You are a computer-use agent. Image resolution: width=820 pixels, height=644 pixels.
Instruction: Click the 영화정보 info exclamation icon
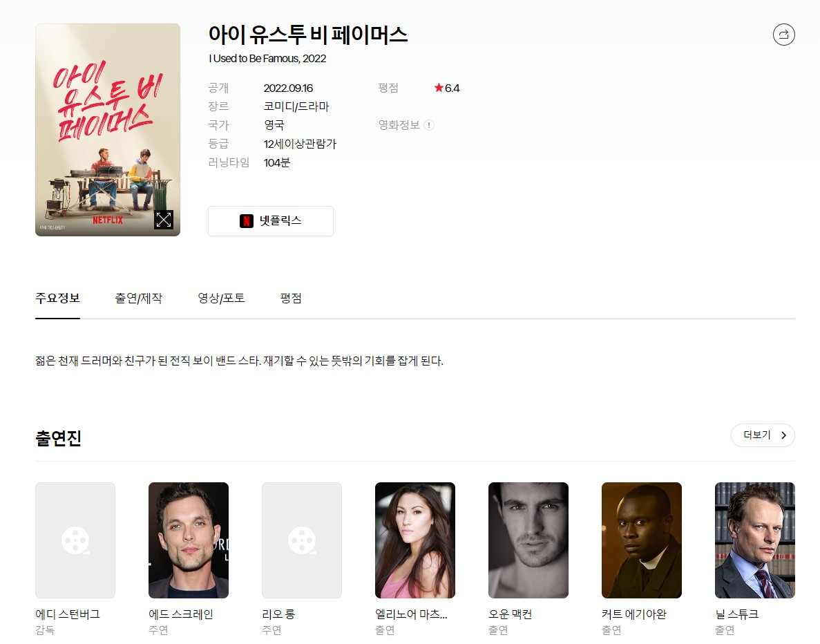point(429,125)
